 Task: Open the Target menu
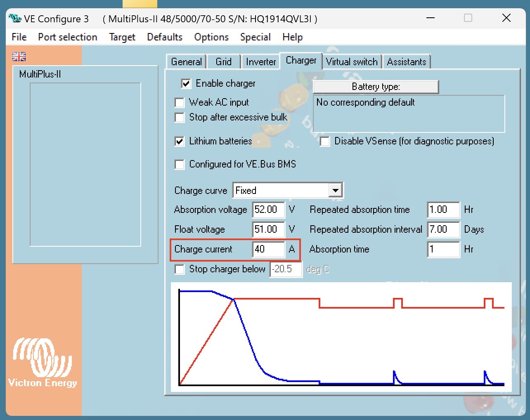tap(122, 37)
